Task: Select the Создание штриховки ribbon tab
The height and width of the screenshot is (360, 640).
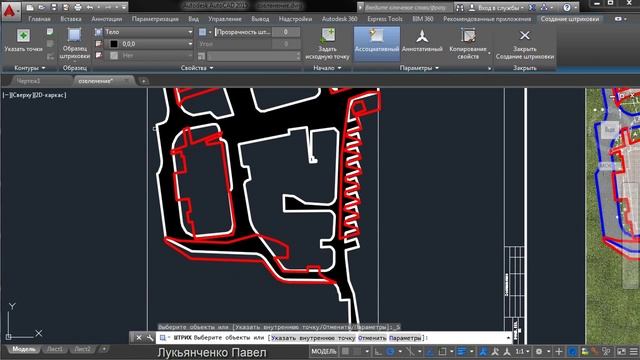Action: pos(570,19)
